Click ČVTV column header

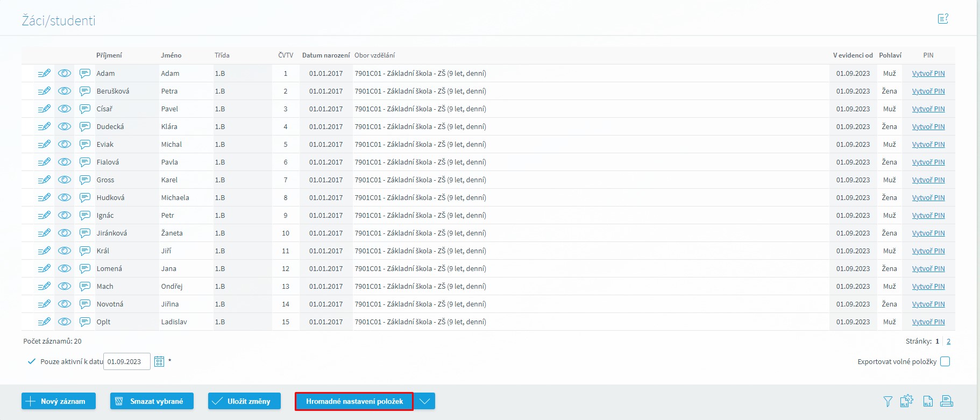pyautogui.click(x=286, y=55)
